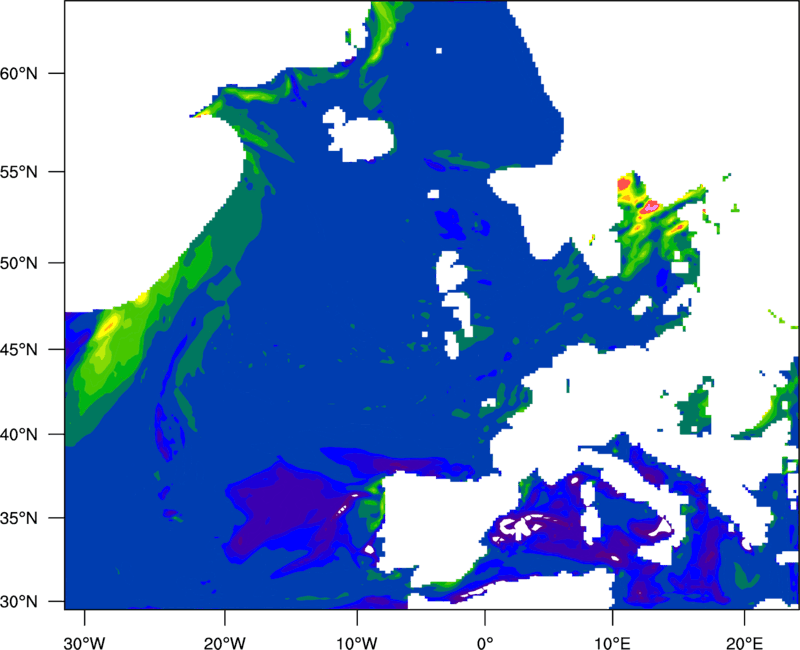This screenshot has width=800, height=650.
Task: Click the 10°E longitude label
Action: tap(612, 643)
